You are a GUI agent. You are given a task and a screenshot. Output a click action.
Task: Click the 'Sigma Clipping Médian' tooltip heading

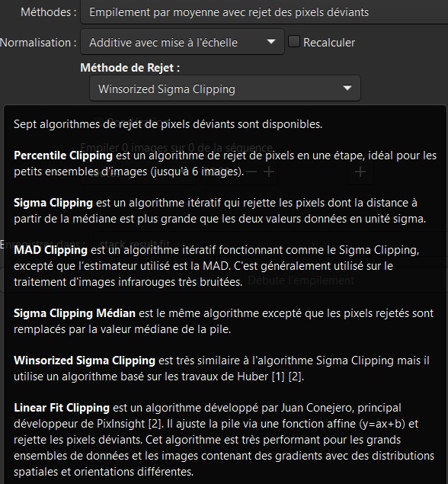tap(75, 313)
